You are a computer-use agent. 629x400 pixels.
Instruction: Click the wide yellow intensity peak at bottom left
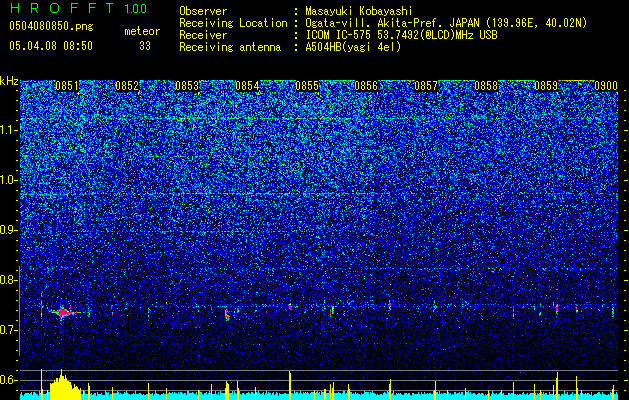coord(64,386)
